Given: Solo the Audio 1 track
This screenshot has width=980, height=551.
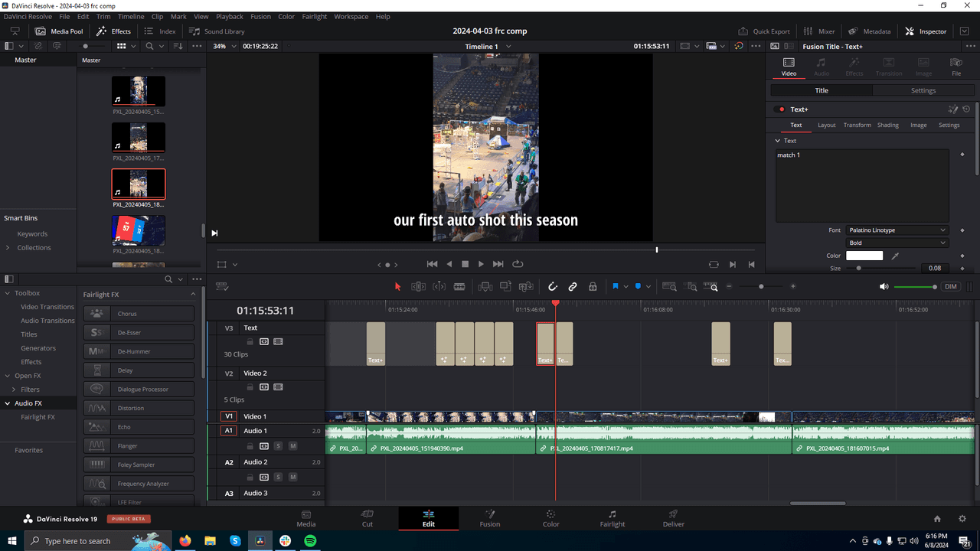Looking at the screenshot, I should click(x=278, y=446).
